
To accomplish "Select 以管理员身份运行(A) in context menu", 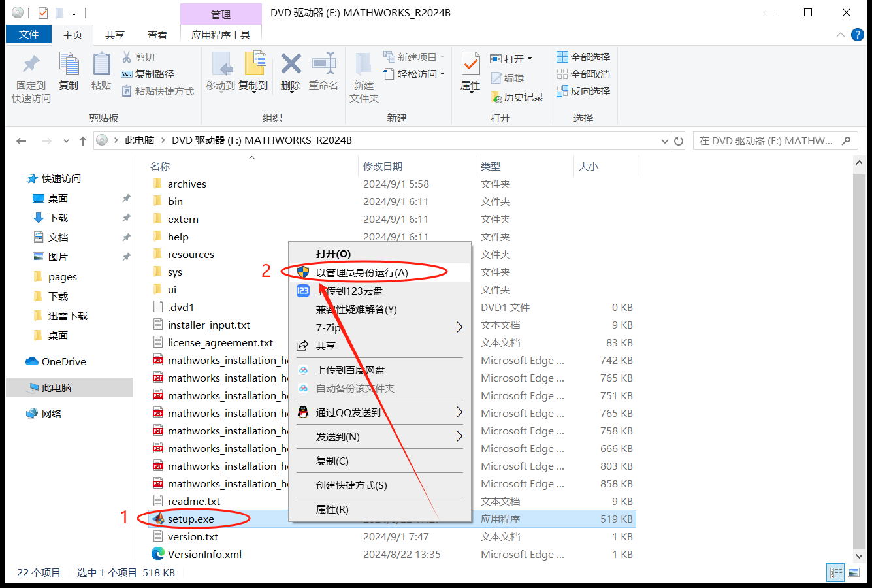I will pyautogui.click(x=379, y=272).
